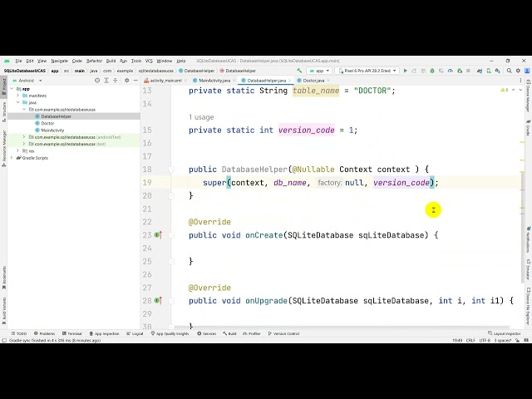Click the CRLF line separator entry
Screen dimensions: 532x399
click(x=470, y=340)
